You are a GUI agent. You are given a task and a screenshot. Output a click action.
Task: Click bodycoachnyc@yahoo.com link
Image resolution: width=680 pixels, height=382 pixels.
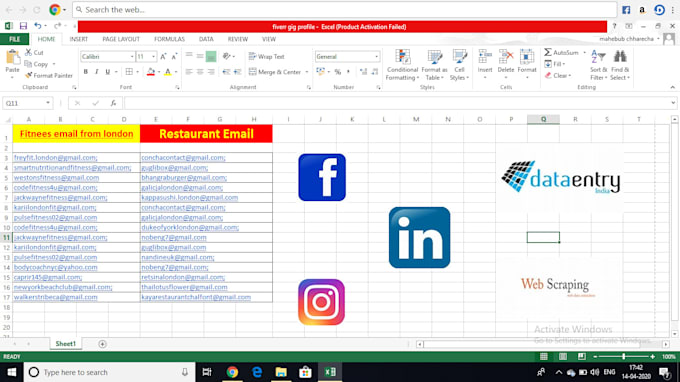tap(56, 267)
